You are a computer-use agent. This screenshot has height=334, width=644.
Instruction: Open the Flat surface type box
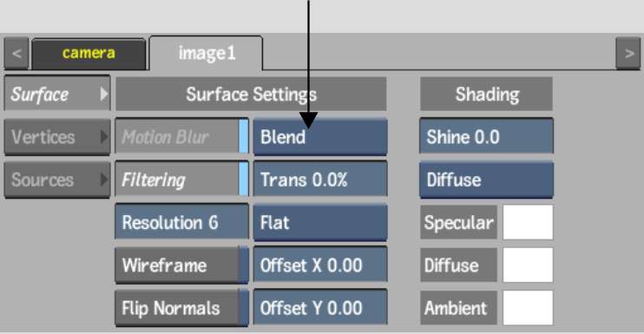pyautogui.click(x=320, y=222)
